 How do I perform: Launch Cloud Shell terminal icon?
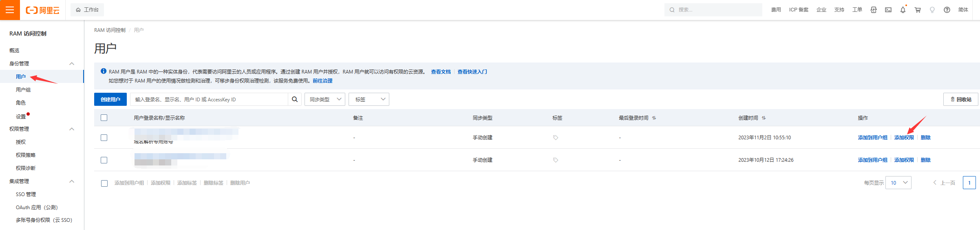(x=888, y=10)
